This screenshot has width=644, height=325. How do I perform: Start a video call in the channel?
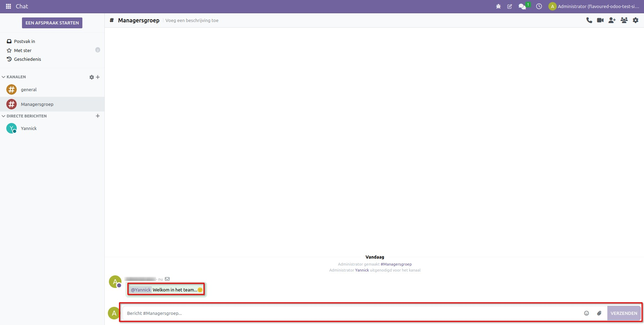[600, 20]
